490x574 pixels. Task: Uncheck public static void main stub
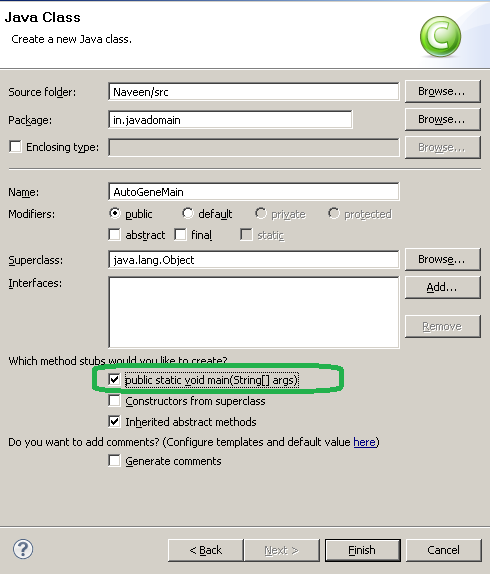[x=115, y=380]
